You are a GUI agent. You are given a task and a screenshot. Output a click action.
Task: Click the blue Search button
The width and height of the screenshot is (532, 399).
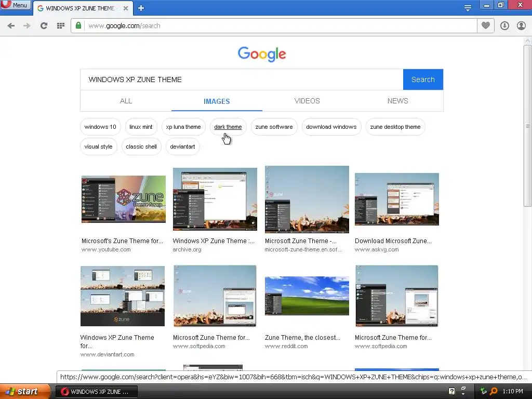tap(423, 79)
